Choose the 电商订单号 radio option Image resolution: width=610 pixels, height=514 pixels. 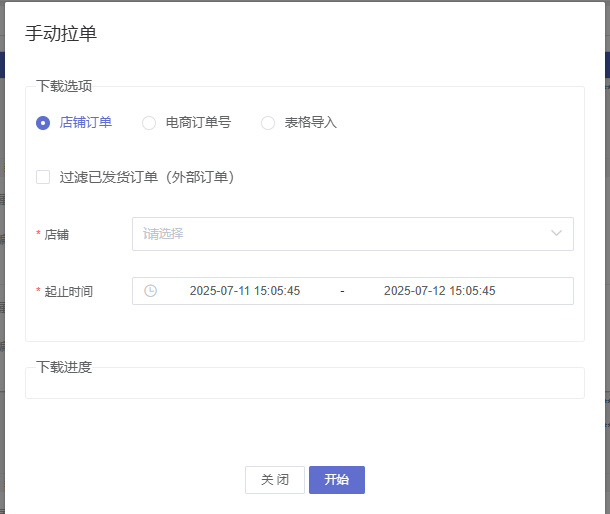[149, 123]
